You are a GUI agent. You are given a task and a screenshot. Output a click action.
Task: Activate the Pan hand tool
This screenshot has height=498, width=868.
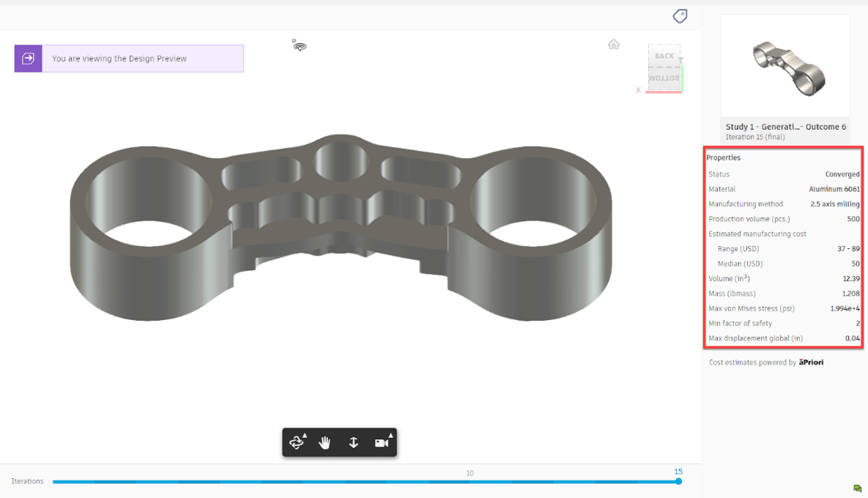[325, 442]
